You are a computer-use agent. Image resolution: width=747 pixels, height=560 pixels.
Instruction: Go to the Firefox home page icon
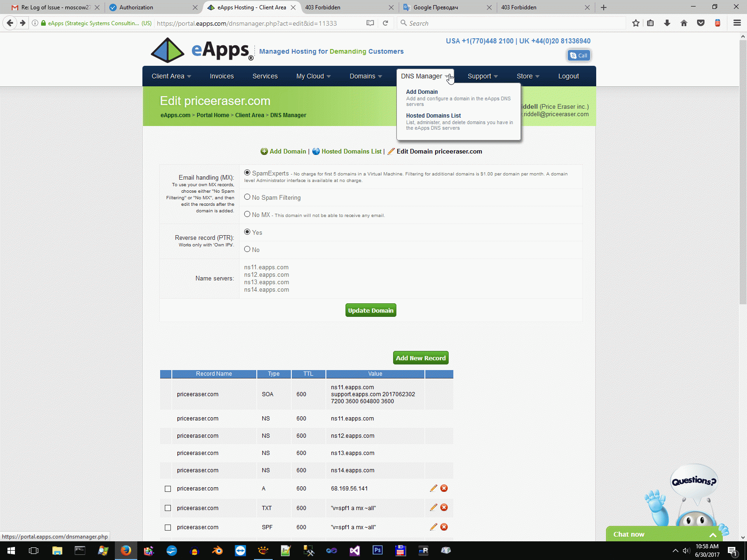pyautogui.click(x=684, y=23)
